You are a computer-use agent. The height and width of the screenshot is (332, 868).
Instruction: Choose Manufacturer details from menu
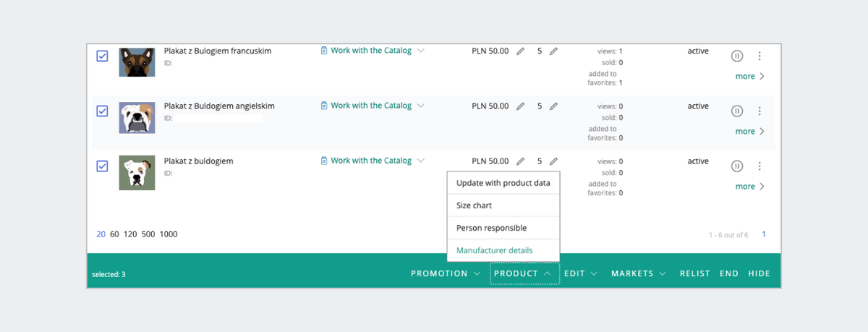503,250
